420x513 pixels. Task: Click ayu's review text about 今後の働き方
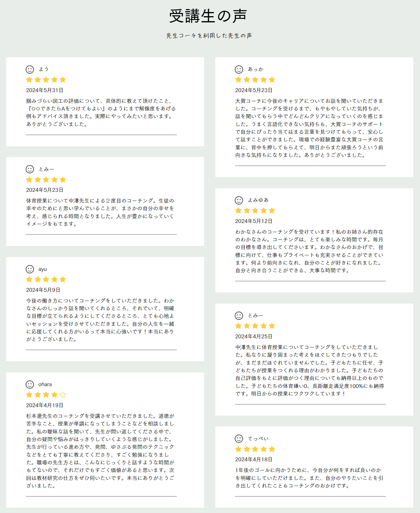click(x=100, y=320)
